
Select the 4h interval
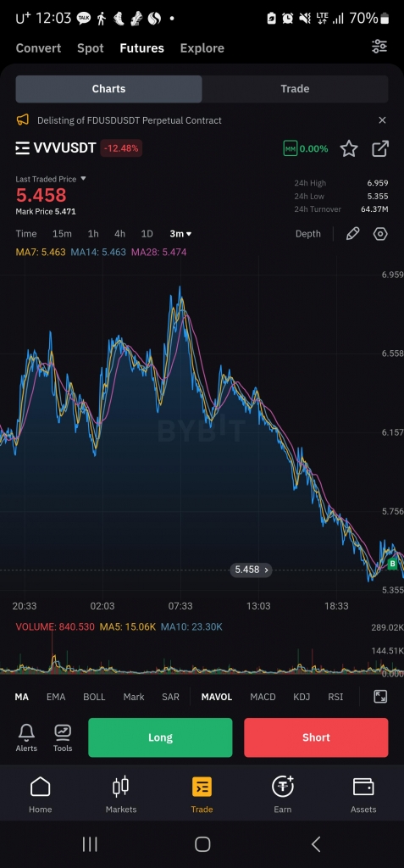tap(119, 234)
